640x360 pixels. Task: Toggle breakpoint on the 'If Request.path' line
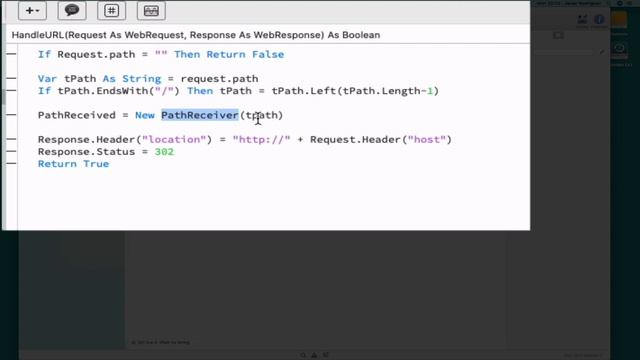(11, 54)
